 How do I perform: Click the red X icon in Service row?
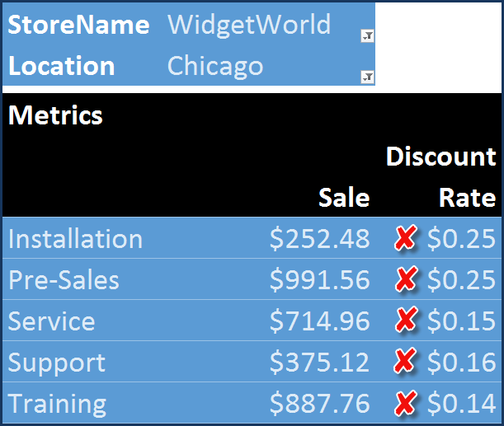pos(405,321)
